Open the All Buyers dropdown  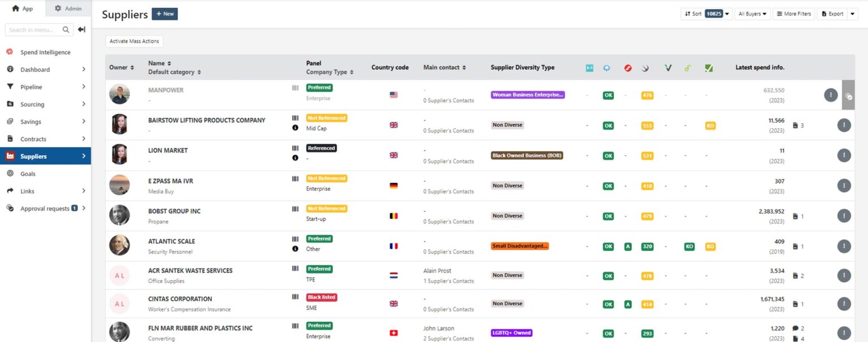pyautogui.click(x=752, y=13)
